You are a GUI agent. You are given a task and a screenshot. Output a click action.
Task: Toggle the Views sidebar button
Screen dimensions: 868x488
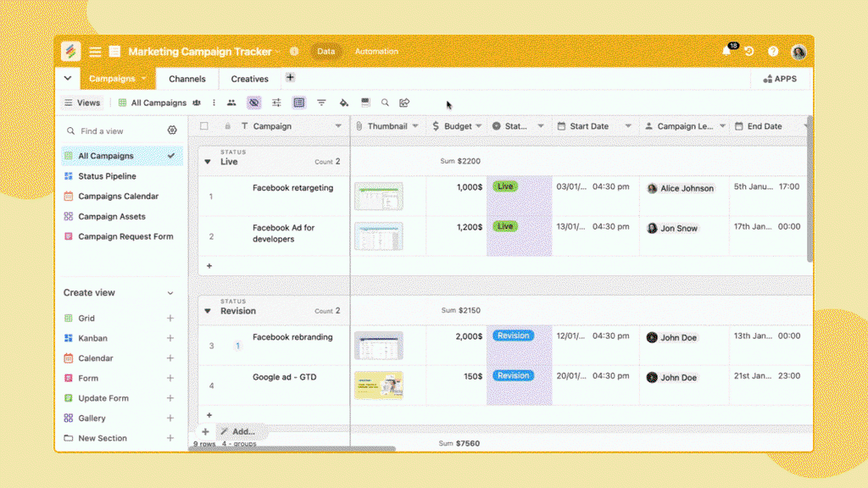[x=82, y=103]
